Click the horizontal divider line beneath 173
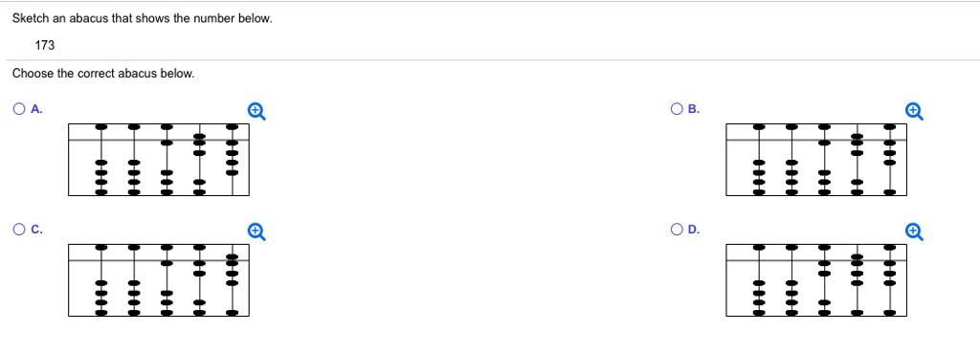 (x=490, y=60)
